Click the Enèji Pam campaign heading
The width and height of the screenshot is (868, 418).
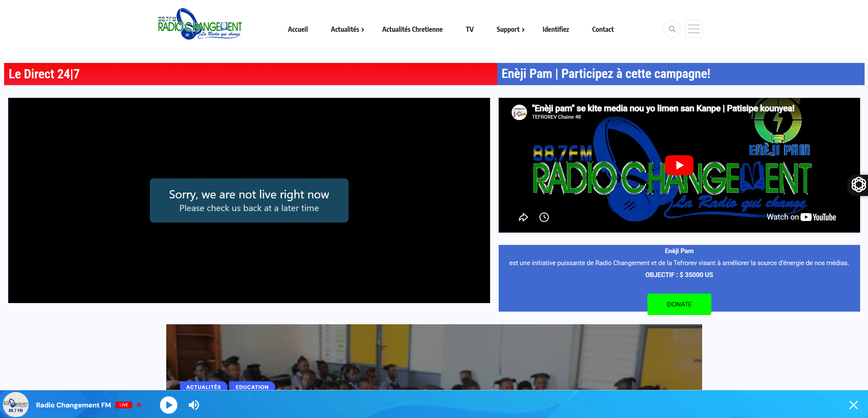606,74
